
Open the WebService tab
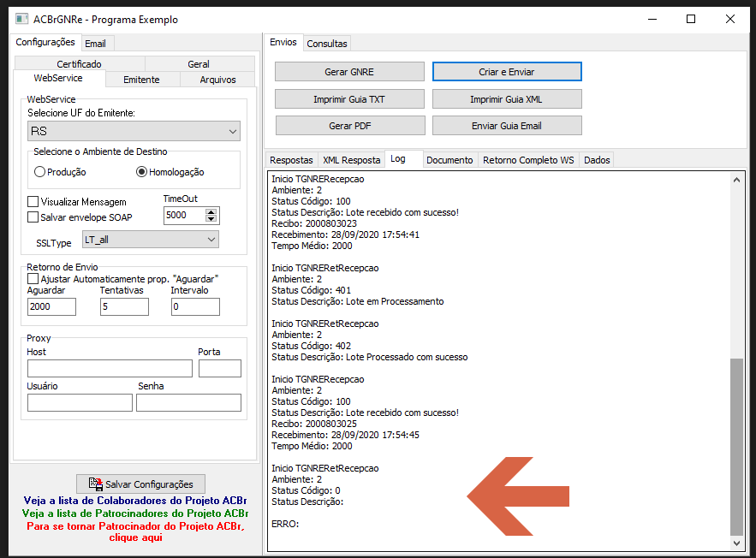tap(58, 78)
